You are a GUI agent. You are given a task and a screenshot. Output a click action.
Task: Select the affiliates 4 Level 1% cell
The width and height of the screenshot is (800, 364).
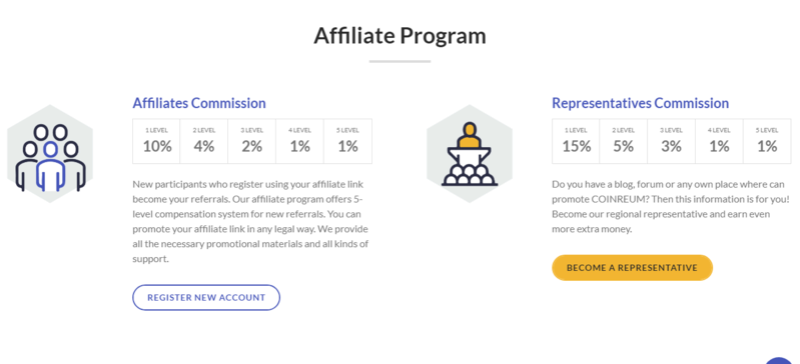pyautogui.click(x=300, y=141)
